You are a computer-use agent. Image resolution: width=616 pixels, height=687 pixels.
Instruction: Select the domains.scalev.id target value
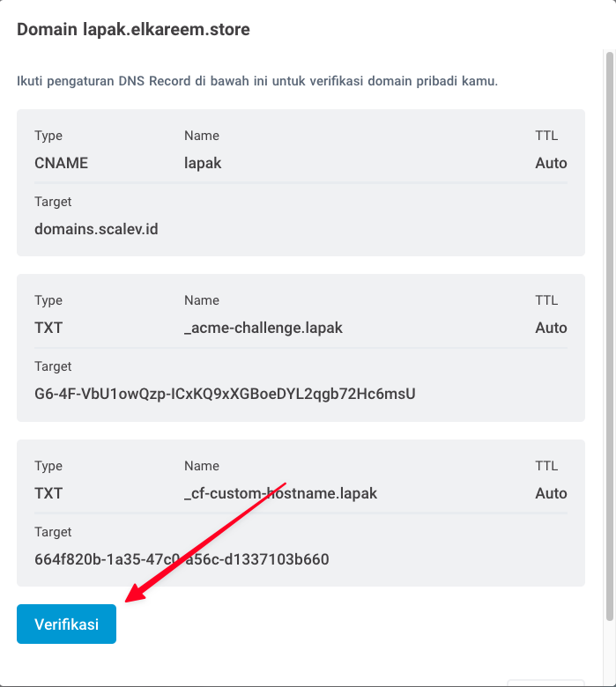(96, 229)
